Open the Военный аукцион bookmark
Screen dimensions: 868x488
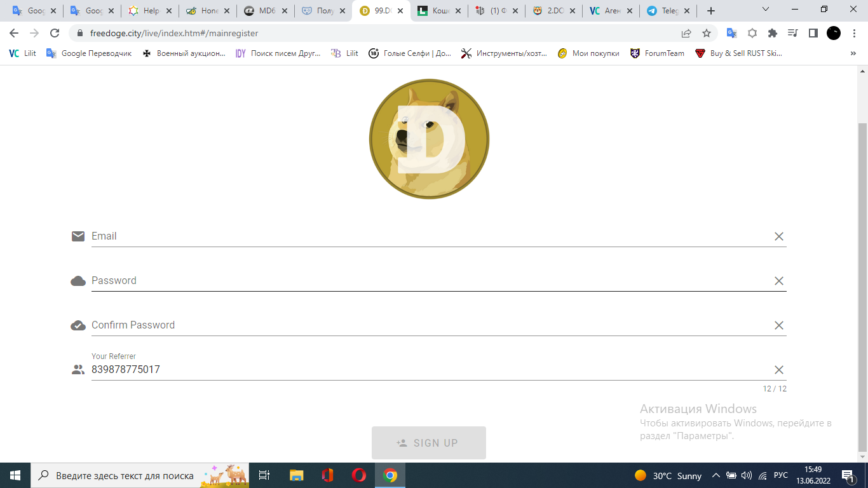coord(184,53)
